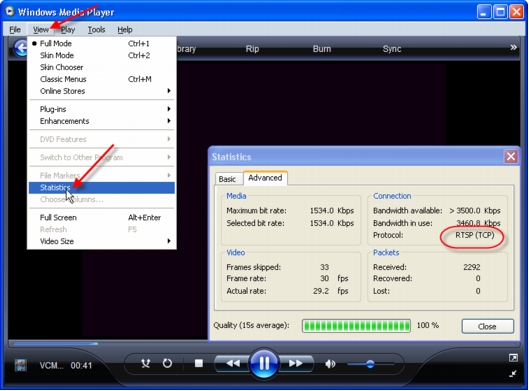Open the View menu
The width and height of the screenshot is (529, 391).
click(x=41, y=30)
